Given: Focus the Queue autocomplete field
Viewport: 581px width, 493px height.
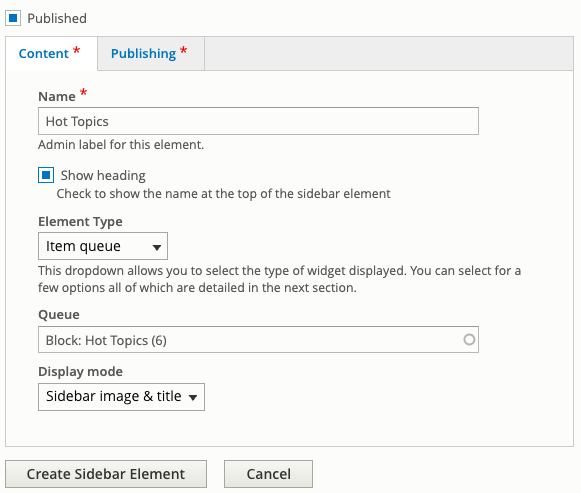Looking at the screenshot, I should 258,339.
